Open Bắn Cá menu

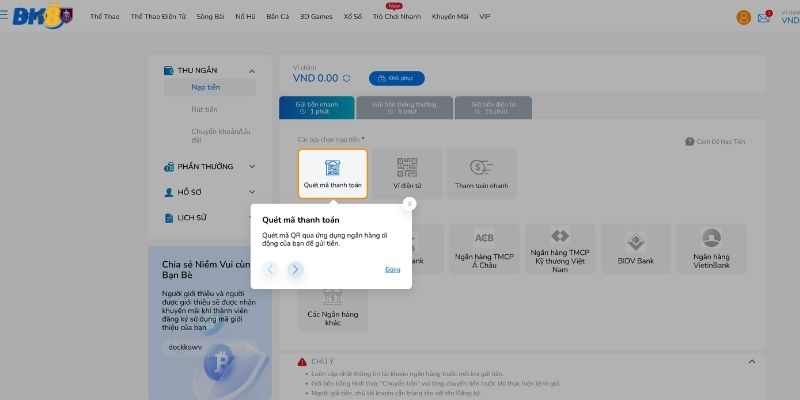click(278, 16)
